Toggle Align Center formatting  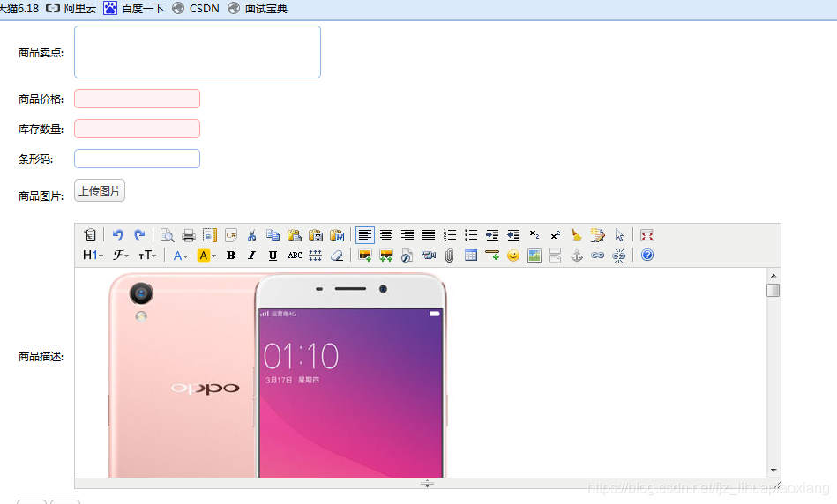click(386, 234)
